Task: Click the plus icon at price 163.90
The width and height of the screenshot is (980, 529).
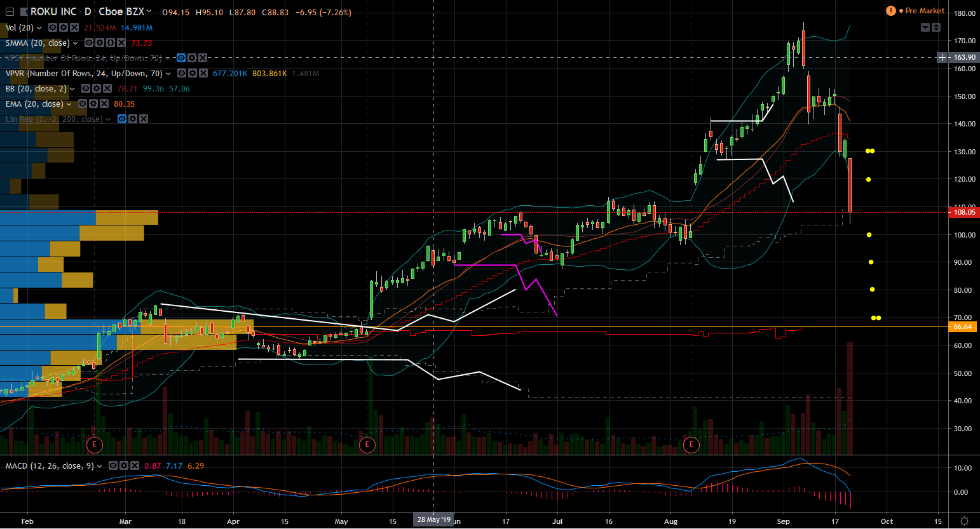Action: click(942, 57)
